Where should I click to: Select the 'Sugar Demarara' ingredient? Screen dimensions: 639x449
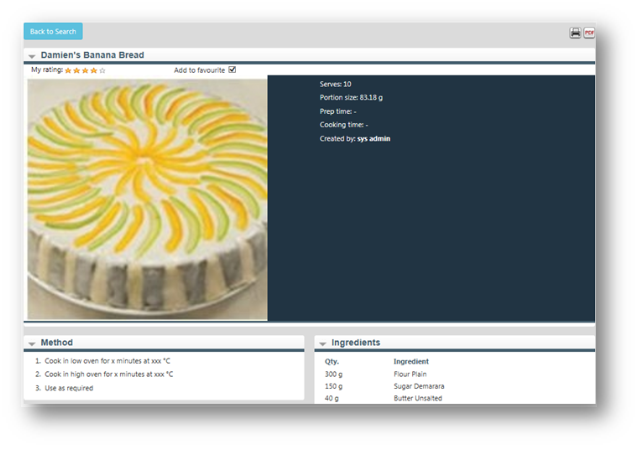pos(419,386)
